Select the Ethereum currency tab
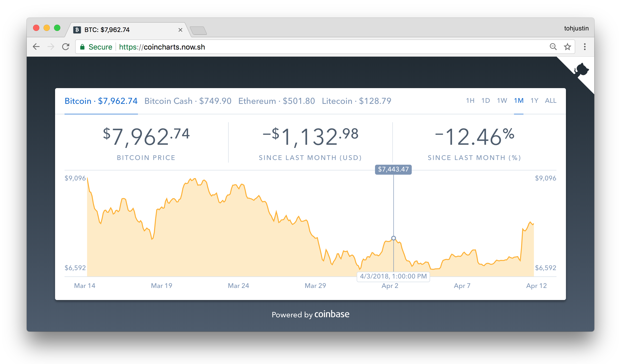Image resolution: width=621 pixels, height=364 pixels. (x=276, y=101)
